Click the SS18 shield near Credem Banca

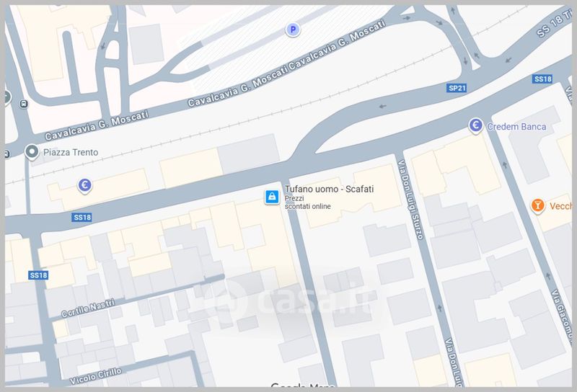click(x=542, y=78)
